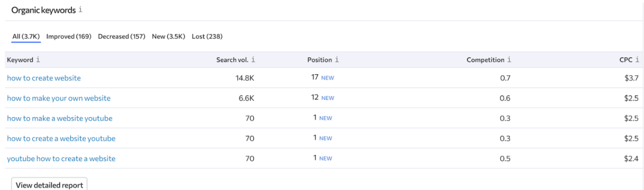Click info icon beside Competition header
Viewport: 644px width, 190px height.
point(509,60)
